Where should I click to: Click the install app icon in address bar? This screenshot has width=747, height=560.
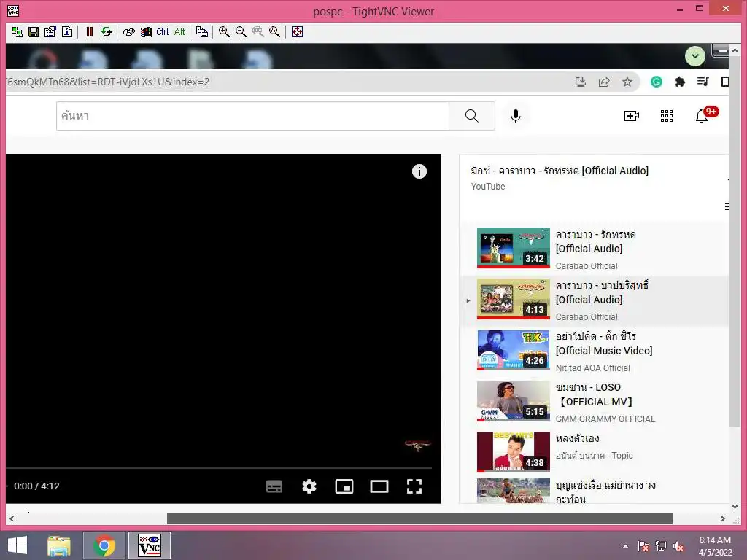(x=580, y=82)
